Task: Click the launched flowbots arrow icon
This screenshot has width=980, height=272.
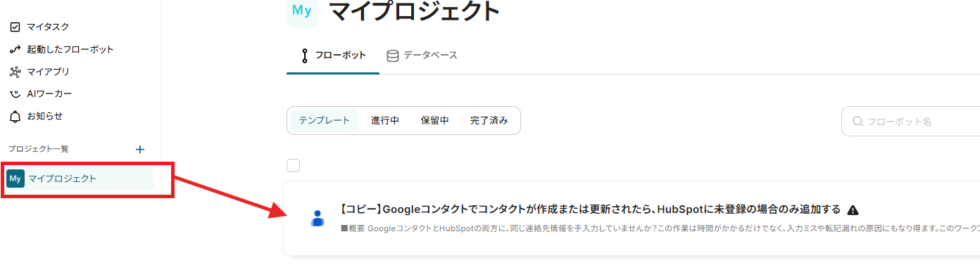Action: 15,49
